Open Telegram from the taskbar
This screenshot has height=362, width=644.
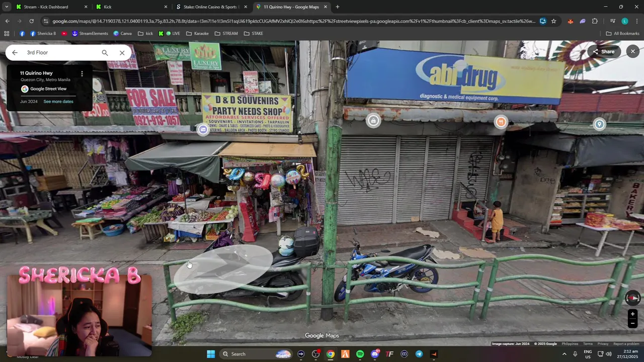(x=419, y=354)
